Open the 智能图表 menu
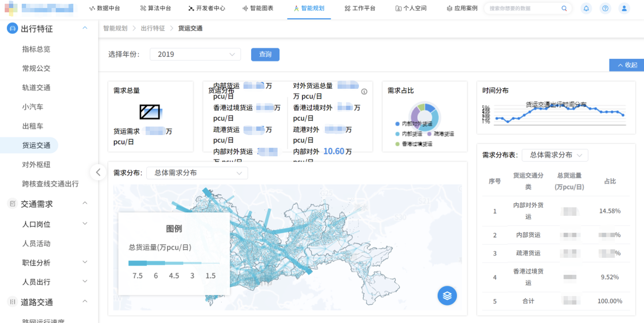 [x=258, y=8]
